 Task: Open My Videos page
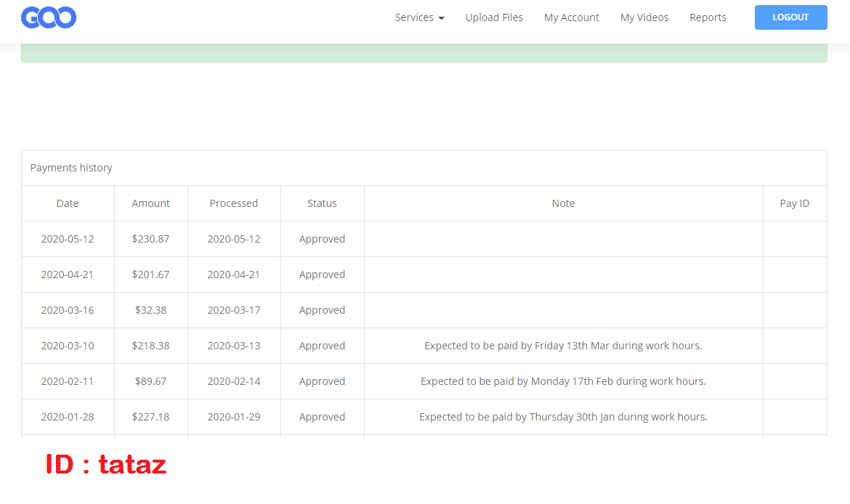coord(644,17)
